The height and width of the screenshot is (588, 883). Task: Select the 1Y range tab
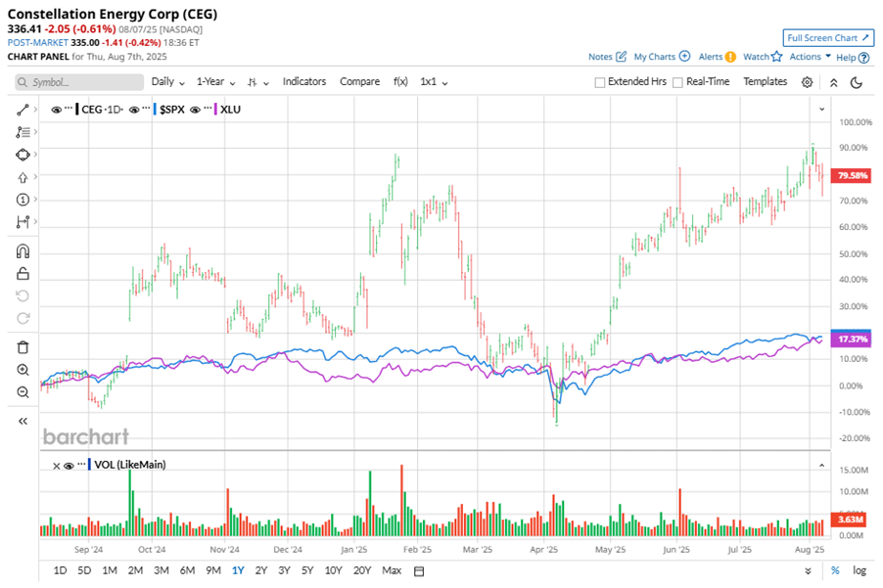click(x=238, y=570)
